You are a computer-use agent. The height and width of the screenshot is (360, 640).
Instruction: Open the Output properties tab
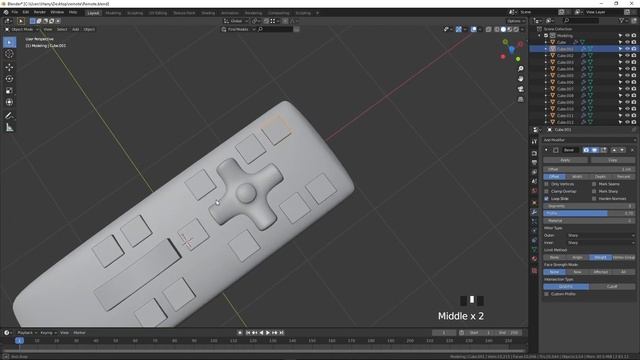[534, 162]
